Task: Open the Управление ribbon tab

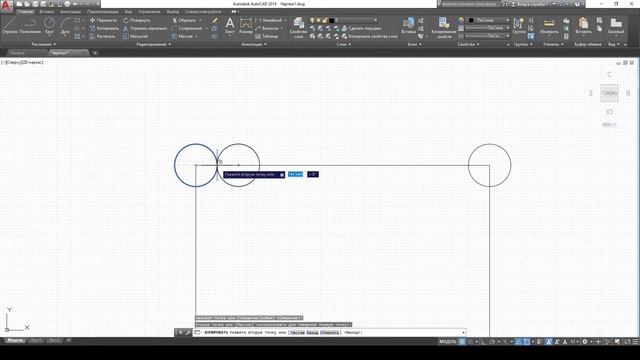Action: 149,12
